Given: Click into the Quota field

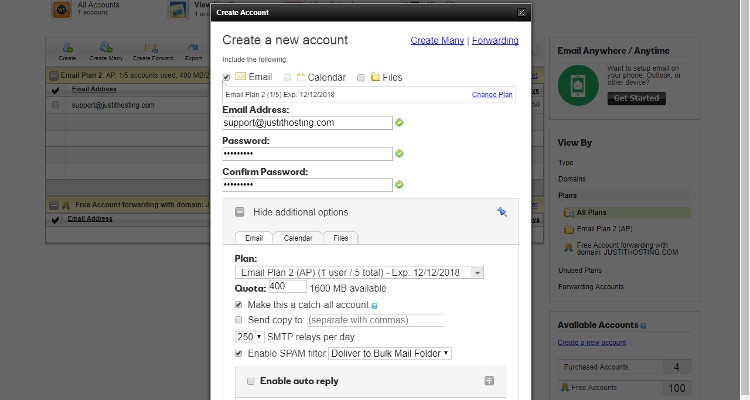Looking at the screenshot, I should (x=287, y=286).
